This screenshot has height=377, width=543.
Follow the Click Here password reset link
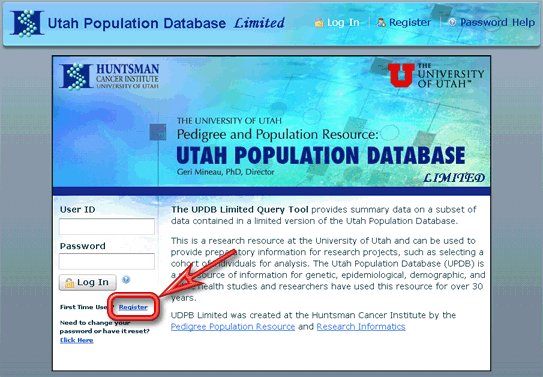point(77,340)
